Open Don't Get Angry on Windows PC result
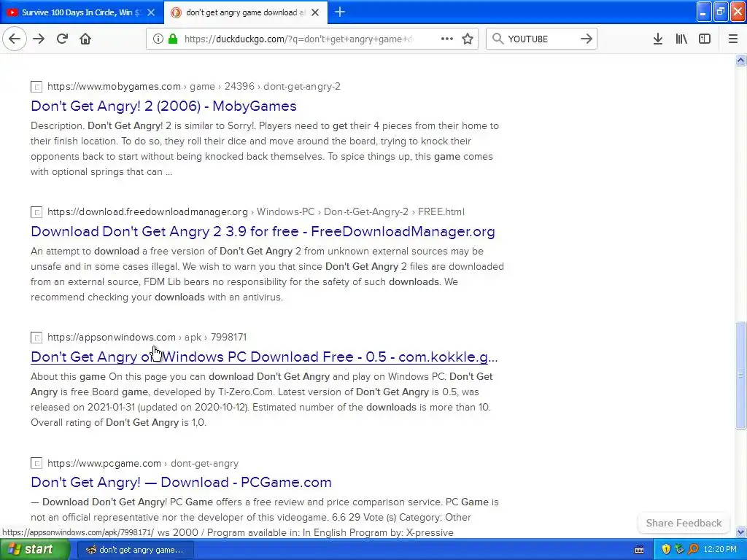The width and height of the screenshot is (747, 560). click(x=264, y=356)
